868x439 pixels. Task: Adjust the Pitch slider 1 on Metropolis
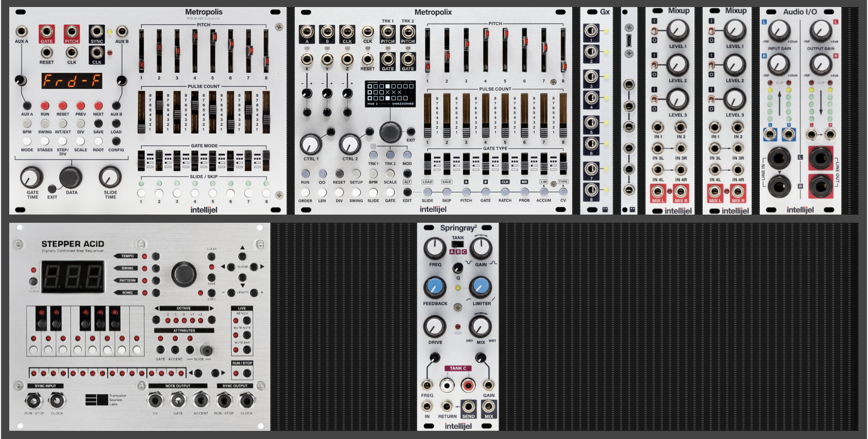(141, 52)
